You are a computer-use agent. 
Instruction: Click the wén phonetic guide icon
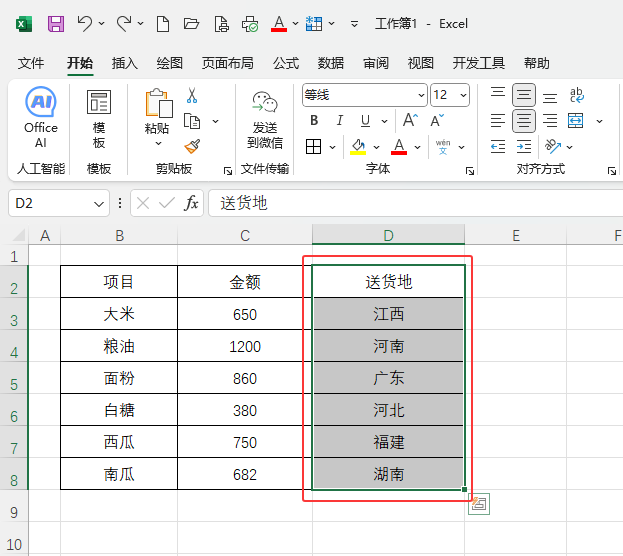[443, 147]
